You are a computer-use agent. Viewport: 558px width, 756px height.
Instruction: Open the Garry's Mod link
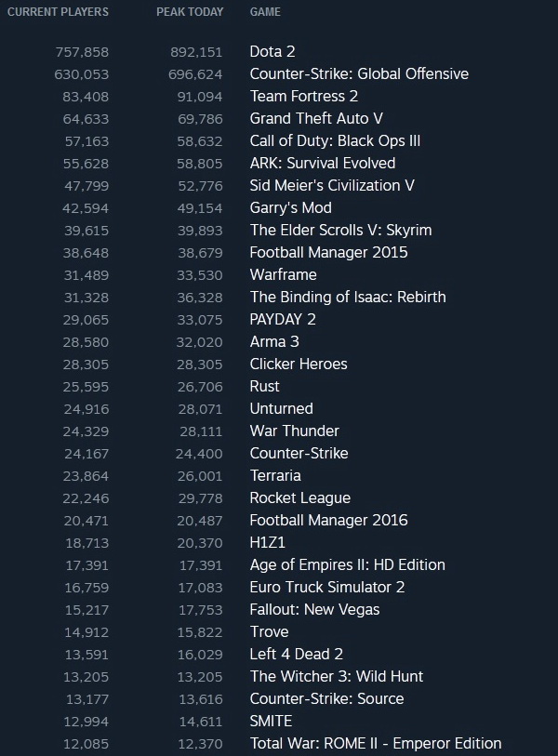coord(290,207)
